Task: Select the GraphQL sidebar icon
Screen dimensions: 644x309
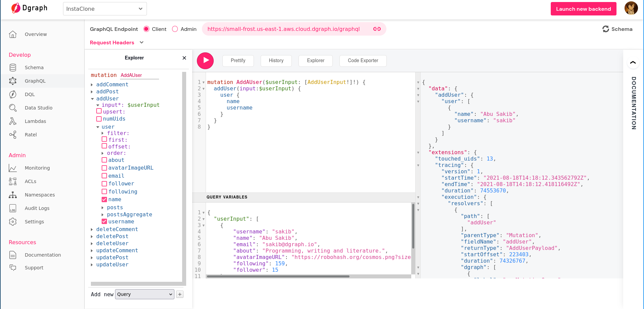Action: 13,81
